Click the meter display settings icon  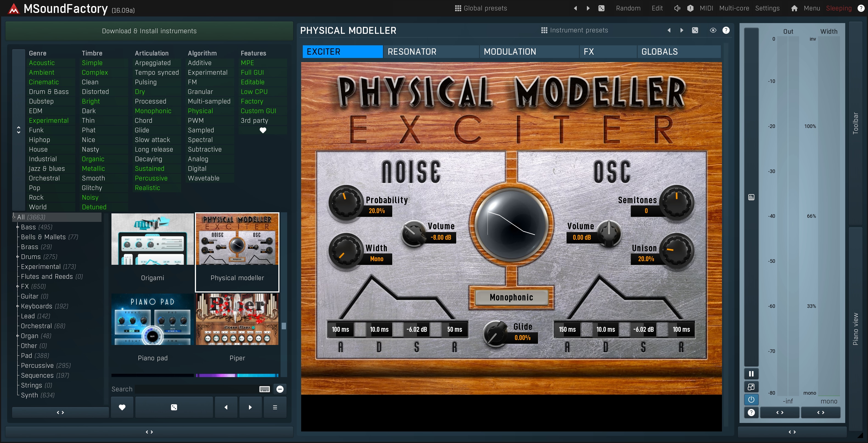click(x=751, y=197)
